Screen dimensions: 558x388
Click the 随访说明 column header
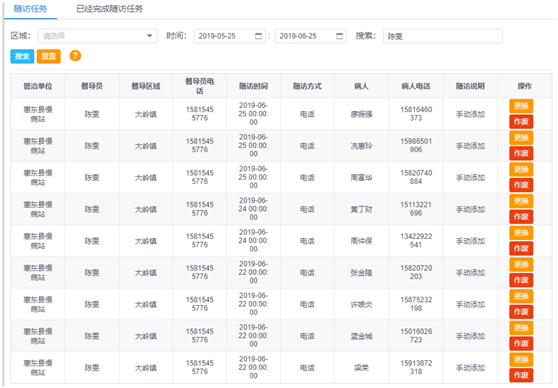coord(470,86)
